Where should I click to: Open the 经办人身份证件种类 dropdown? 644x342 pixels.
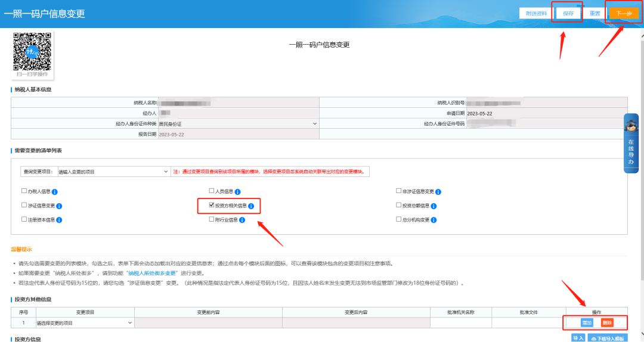(x=238, y=123)
